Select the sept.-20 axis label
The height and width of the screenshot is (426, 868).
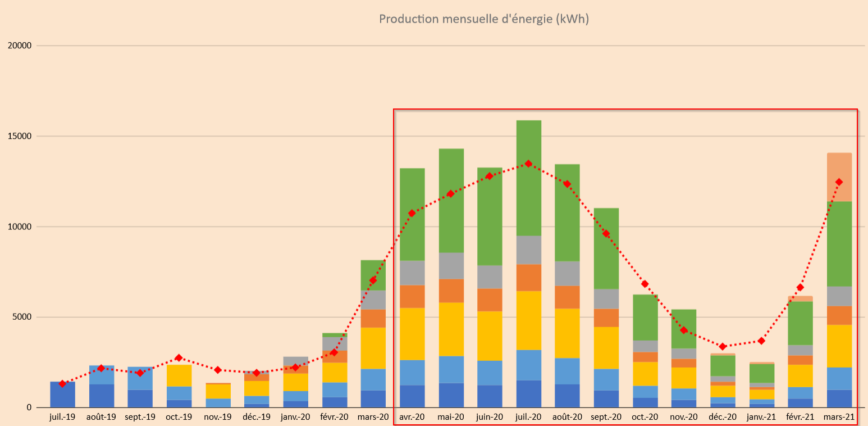[x=606, y=417]
